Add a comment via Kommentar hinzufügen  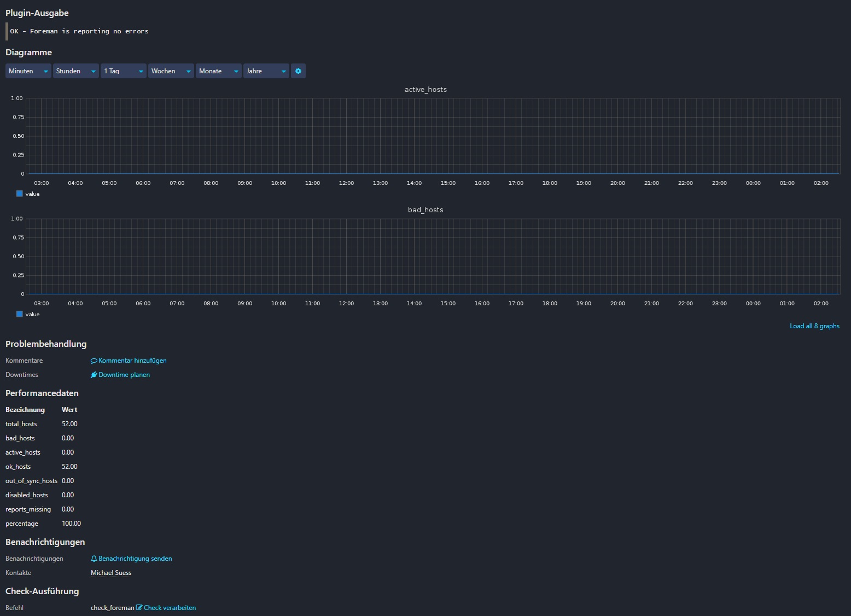(x=132, y=361)
